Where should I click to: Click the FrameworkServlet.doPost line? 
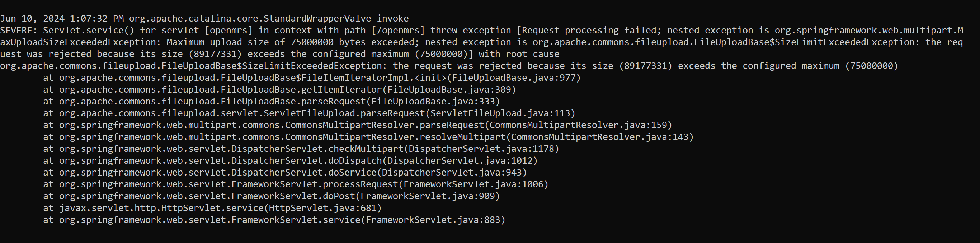(272, 196)
